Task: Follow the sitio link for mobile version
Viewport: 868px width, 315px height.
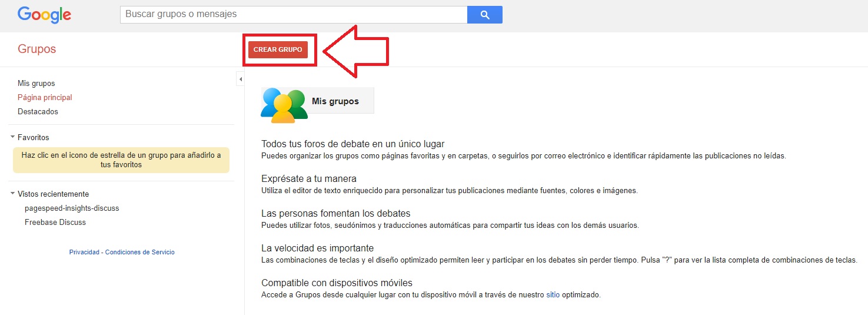Action: point(553,295)
